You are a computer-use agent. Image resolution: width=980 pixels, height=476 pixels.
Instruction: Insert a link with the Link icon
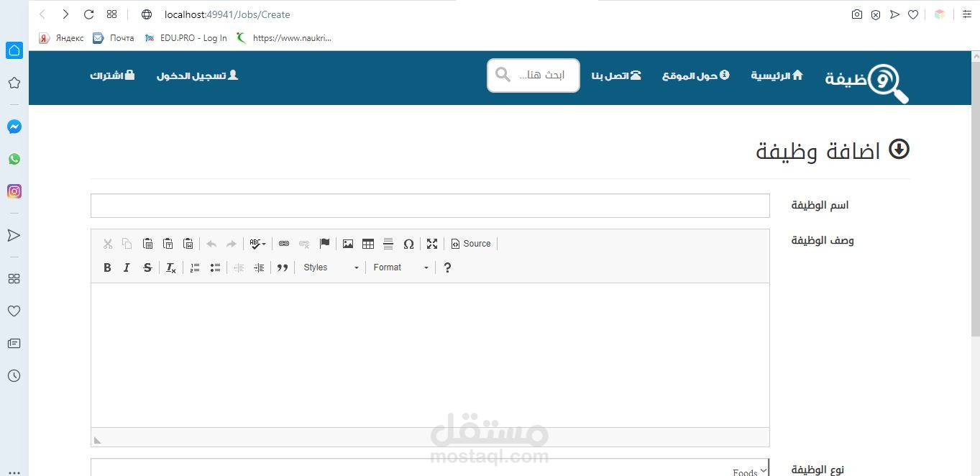click(284, 244)
